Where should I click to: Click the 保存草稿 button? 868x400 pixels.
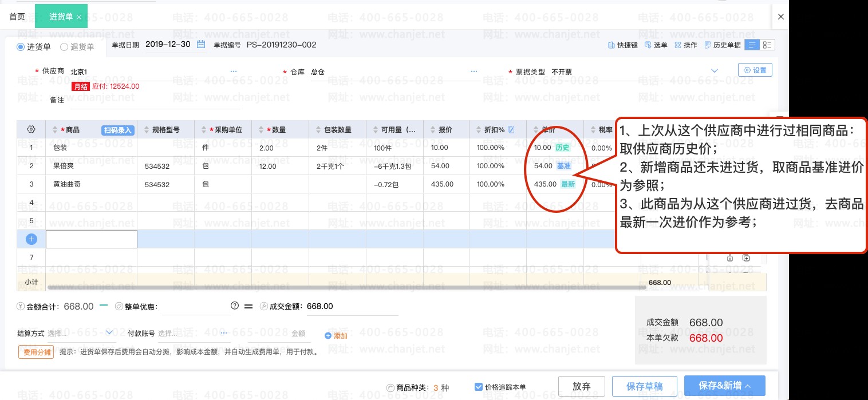[645, 386]
